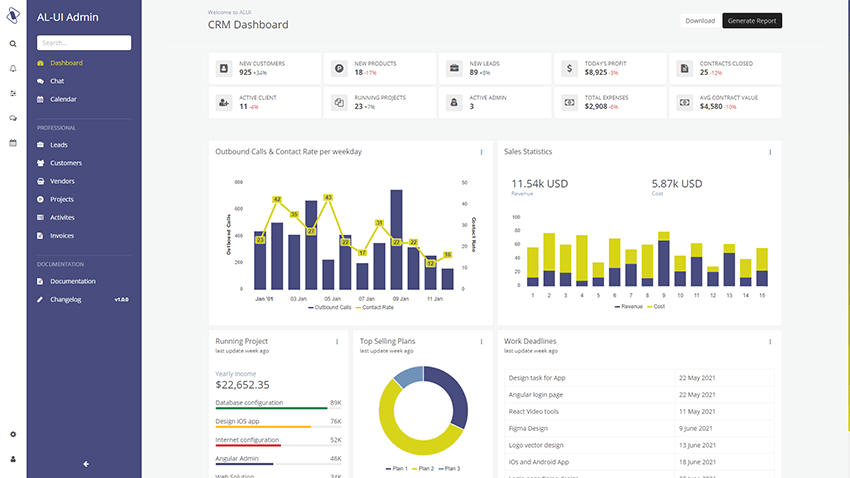Click the search icon in the left rail
Image resolution: width=850 pixels, height=478 pixels.
click(x=13, y=44)
